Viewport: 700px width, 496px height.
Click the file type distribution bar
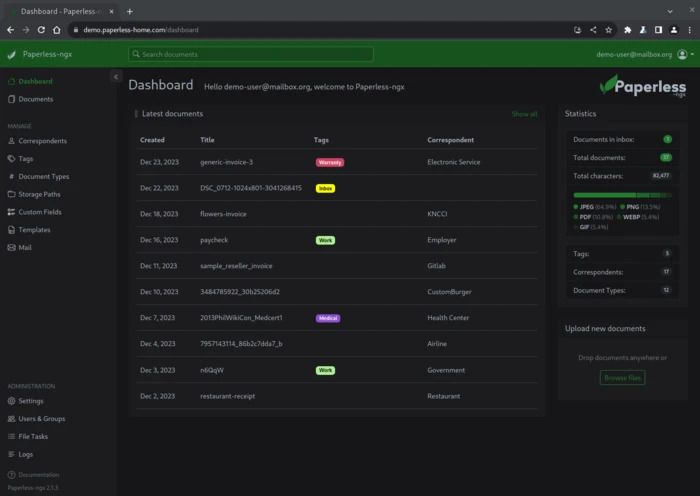[x=622, y=195]
